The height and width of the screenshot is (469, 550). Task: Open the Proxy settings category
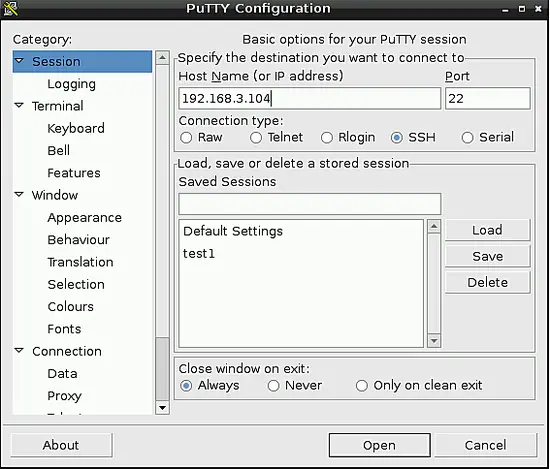(65, 396)
